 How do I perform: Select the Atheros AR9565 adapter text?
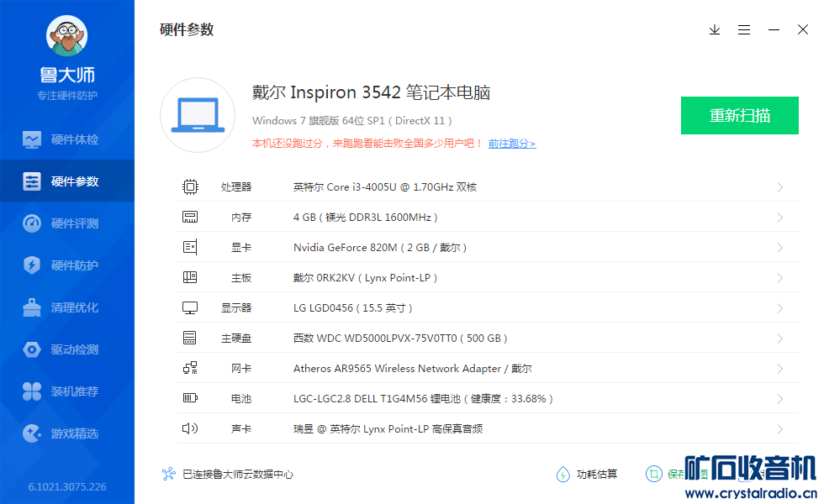tap(413, 369)
